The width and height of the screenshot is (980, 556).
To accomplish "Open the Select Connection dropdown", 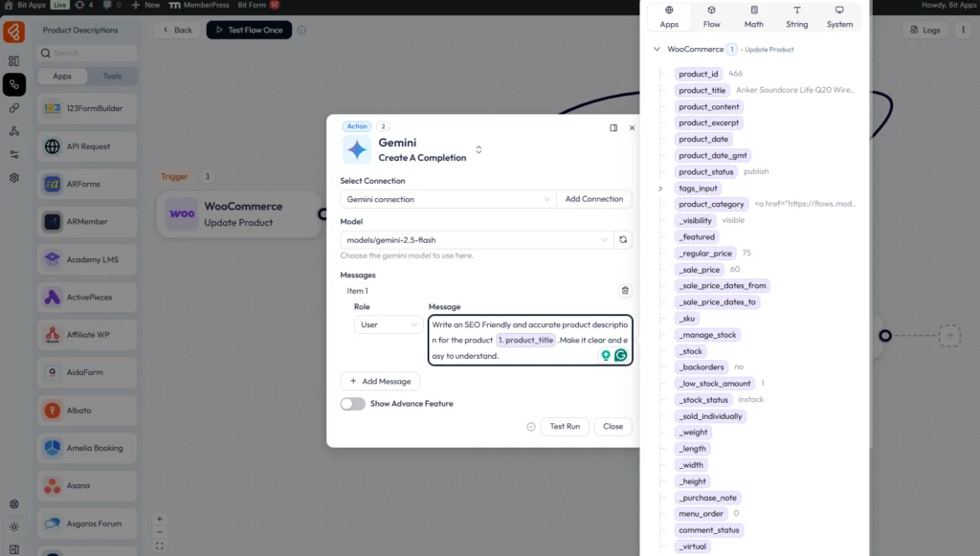I will click(447, 199).
